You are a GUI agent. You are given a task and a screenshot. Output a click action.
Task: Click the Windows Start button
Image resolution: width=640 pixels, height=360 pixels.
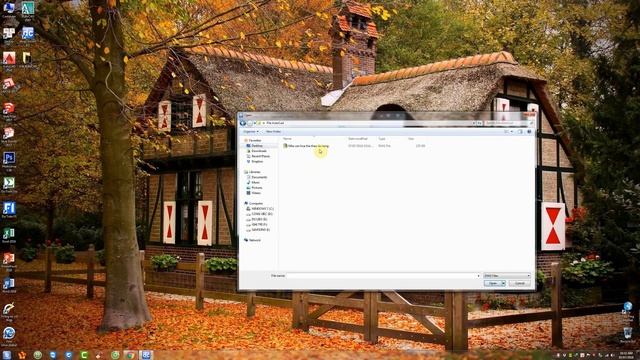click(x=7, y=355)
